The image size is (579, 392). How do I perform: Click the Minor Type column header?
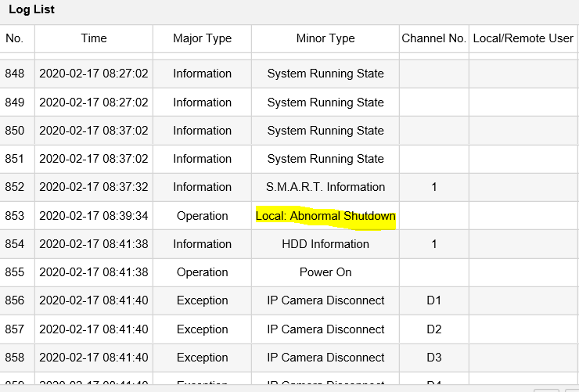[x=325, y=38]
